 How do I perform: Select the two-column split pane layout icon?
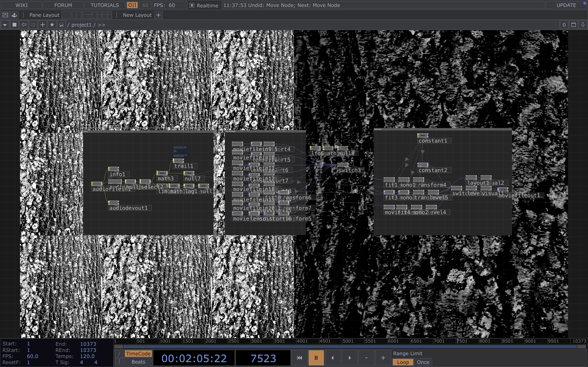coord(76,15)
